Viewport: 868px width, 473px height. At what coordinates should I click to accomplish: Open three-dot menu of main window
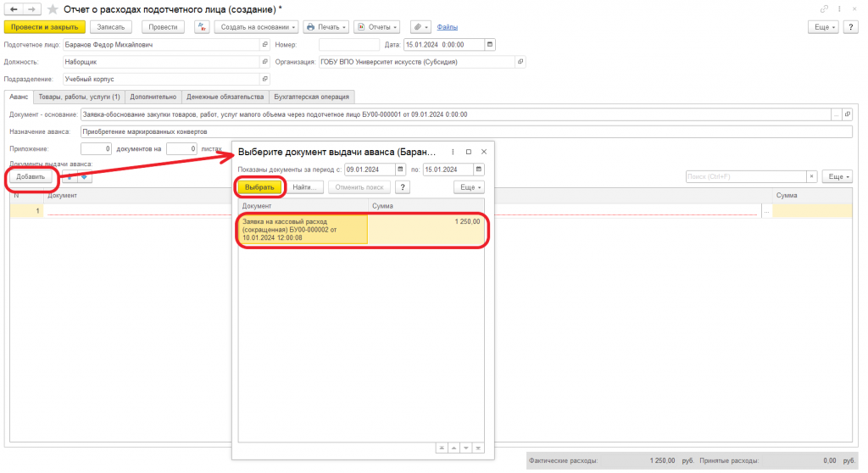coord(839,8)
